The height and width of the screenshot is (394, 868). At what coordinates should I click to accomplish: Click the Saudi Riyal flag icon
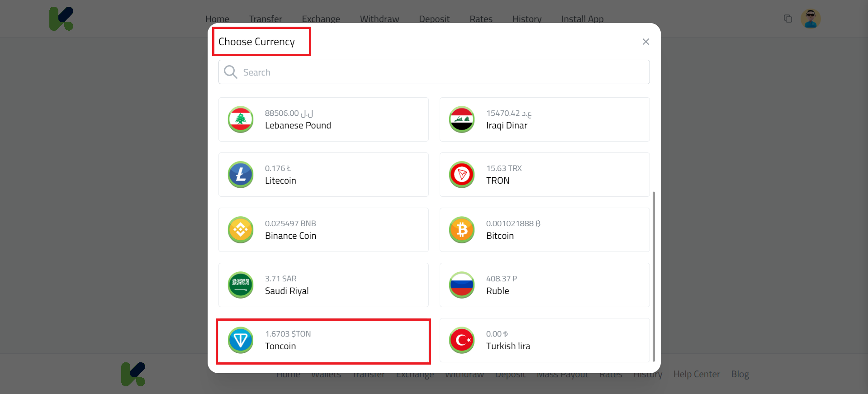[241, 285]
